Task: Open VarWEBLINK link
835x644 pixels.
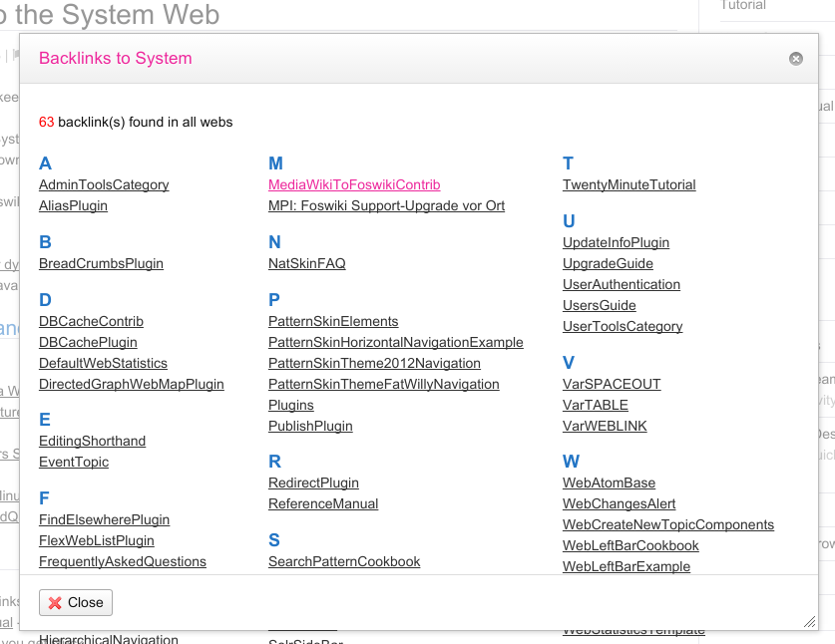Action: pos(605,426)
